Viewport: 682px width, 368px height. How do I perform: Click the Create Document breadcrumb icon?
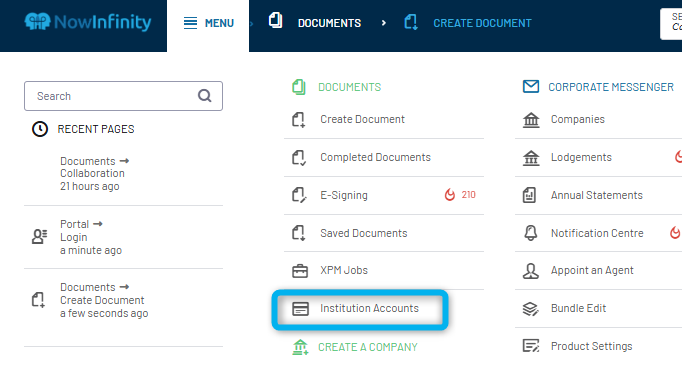click(411, 22)
